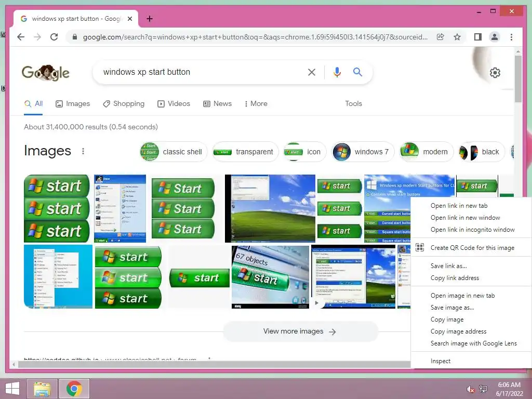Filter images by transparent chip

click(245, 152)
